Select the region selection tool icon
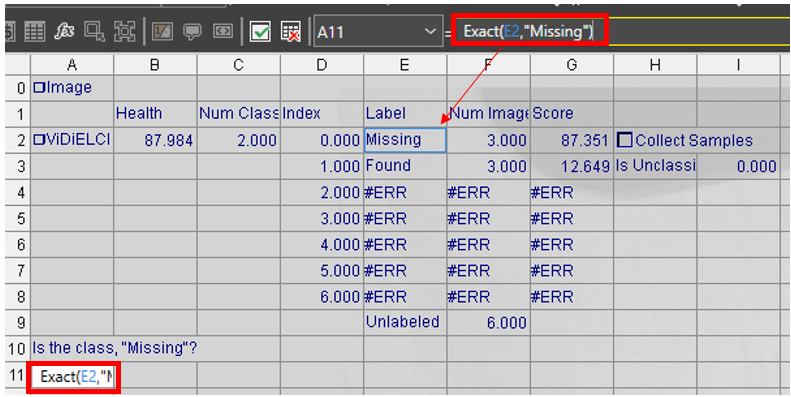This screenshot has height=397, width=791. click(94, 32)
